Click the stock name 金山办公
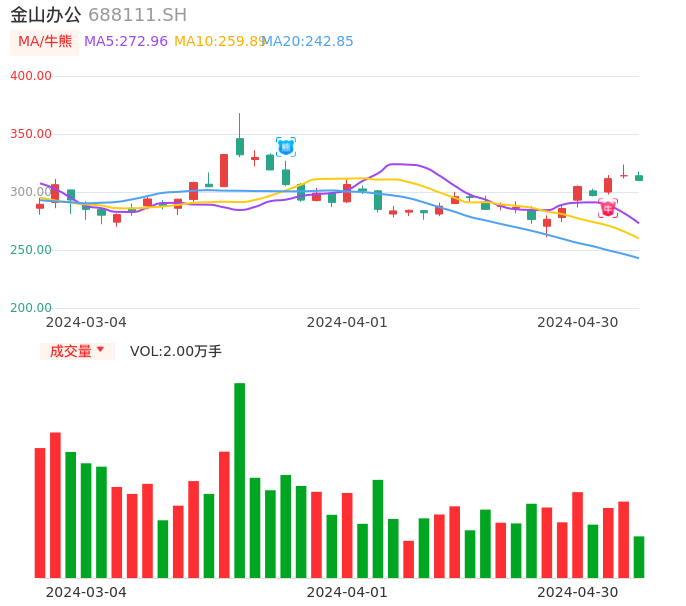 click(x=46, y=15)
